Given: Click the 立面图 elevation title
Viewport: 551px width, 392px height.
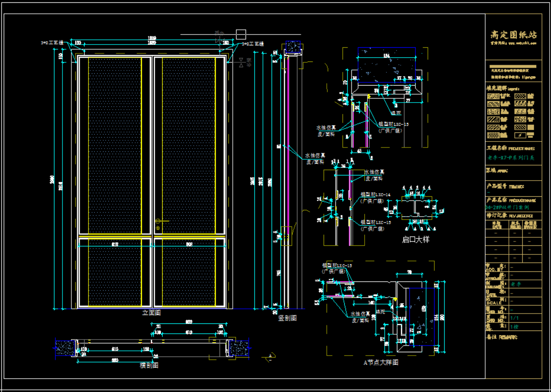Looking at the screenshot, I should point(151,313).
